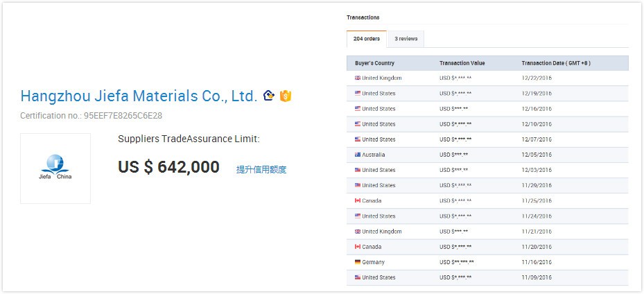The height and width of the screenshot is (294, 644).
Task: Click the US flag on the 12/16/2016 row
Action: (x=358, y=109)
